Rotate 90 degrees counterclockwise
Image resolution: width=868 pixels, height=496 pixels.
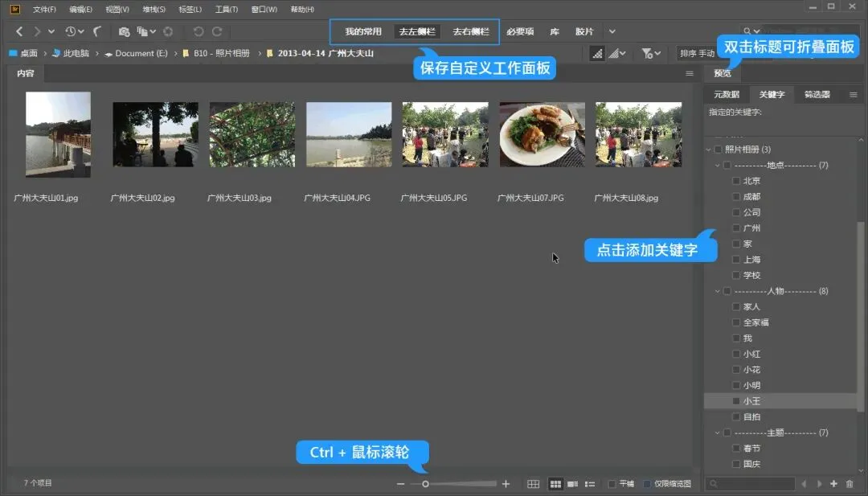pyautogui.click(x=199, y=31)
